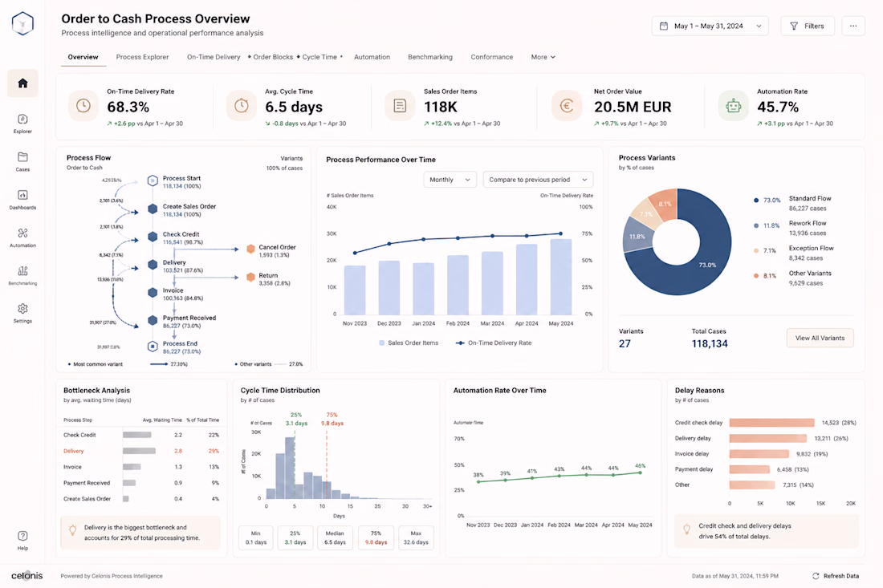The image size is (883, 588).
Task: Open the Automation tab
Action: (372, 57)
